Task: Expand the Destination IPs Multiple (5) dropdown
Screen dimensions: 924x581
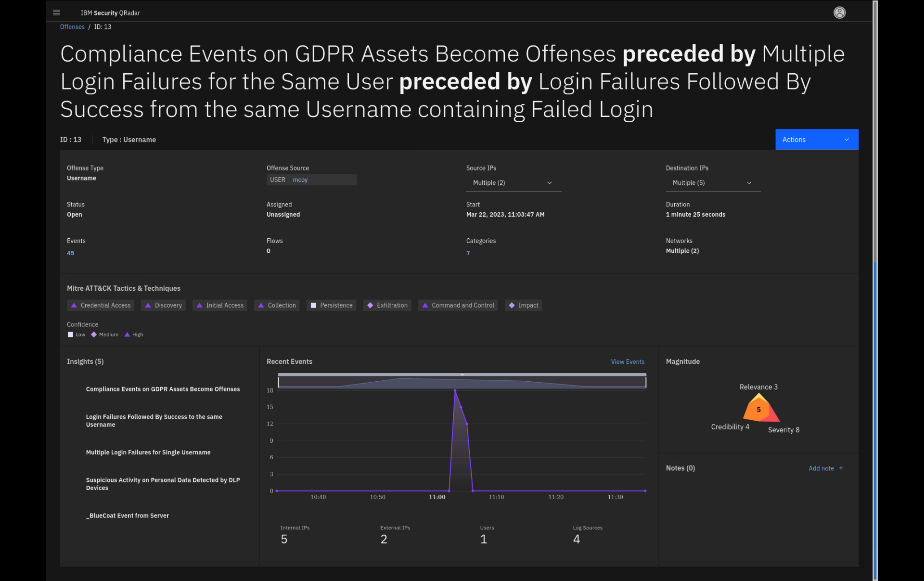Action: click(712, 183)
